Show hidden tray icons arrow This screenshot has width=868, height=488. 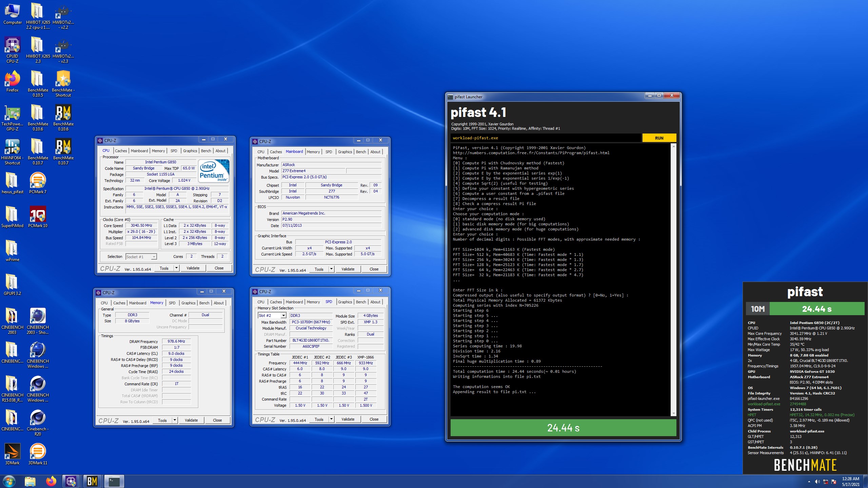coord(809,482)
